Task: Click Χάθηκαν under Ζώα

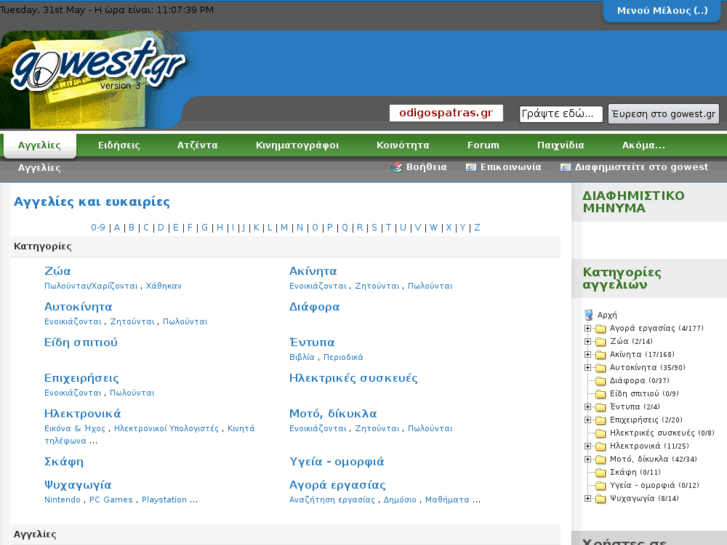Action: [164, 286]
